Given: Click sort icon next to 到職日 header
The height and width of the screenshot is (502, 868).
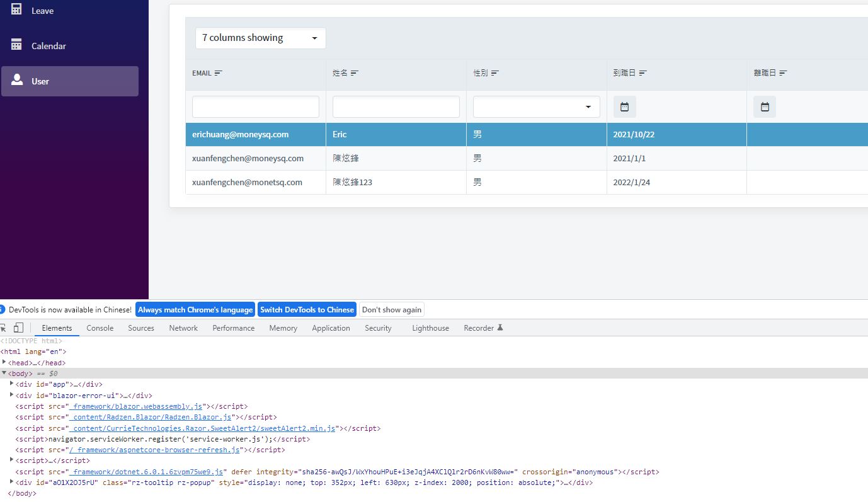Looking at the screenshot, I should (643, 73).
